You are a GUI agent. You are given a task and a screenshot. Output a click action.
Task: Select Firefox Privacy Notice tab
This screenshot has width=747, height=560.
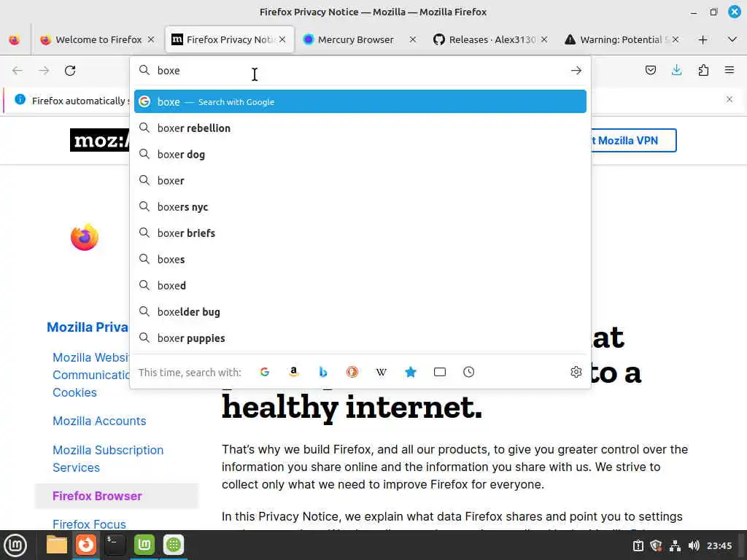[x=229, y=39]
